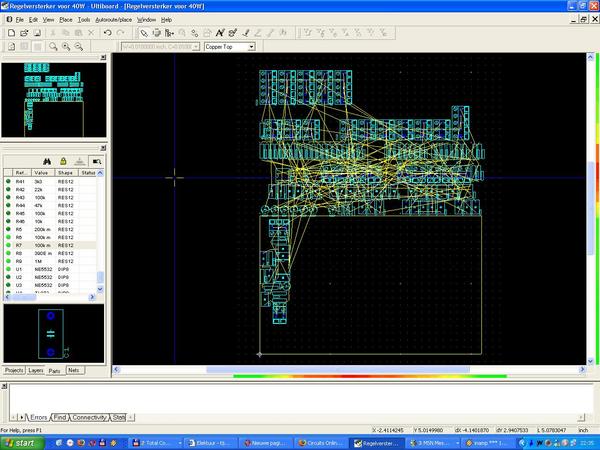
Task: Click the Windows Start button
Action: pos(20,441)
